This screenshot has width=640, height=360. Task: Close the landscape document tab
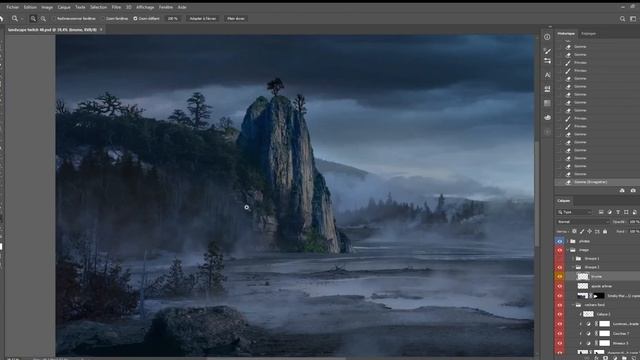tap(101, 29)
